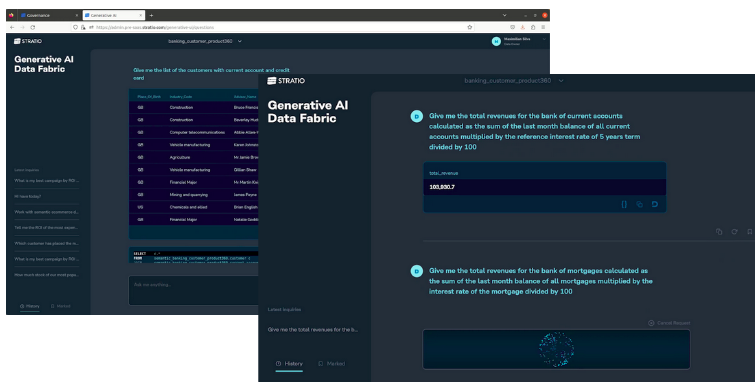The width and height of the screenshot is (755, 384).
Task: Go back using the browser back arrow
Action: click(x=12, y=27)
